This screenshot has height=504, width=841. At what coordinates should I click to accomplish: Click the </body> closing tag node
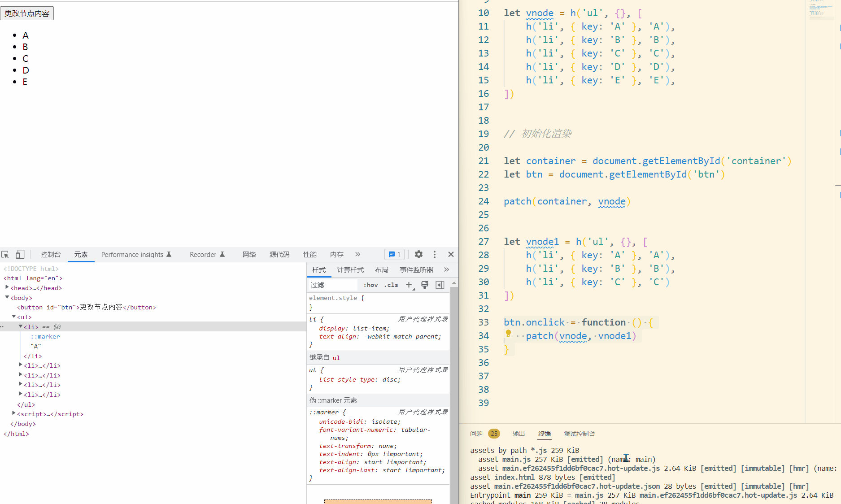coord(23,424)
